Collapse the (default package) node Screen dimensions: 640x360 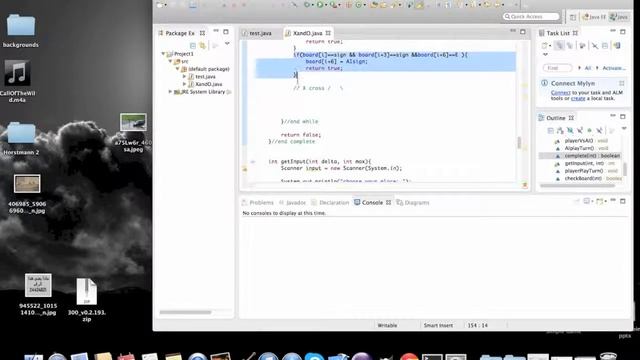(178, 69)
